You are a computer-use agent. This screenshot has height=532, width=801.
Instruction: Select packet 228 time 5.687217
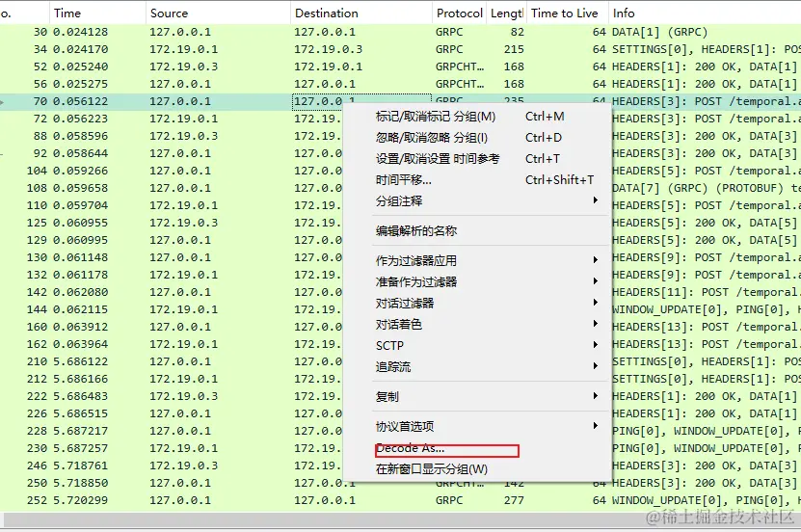(81, 432)
